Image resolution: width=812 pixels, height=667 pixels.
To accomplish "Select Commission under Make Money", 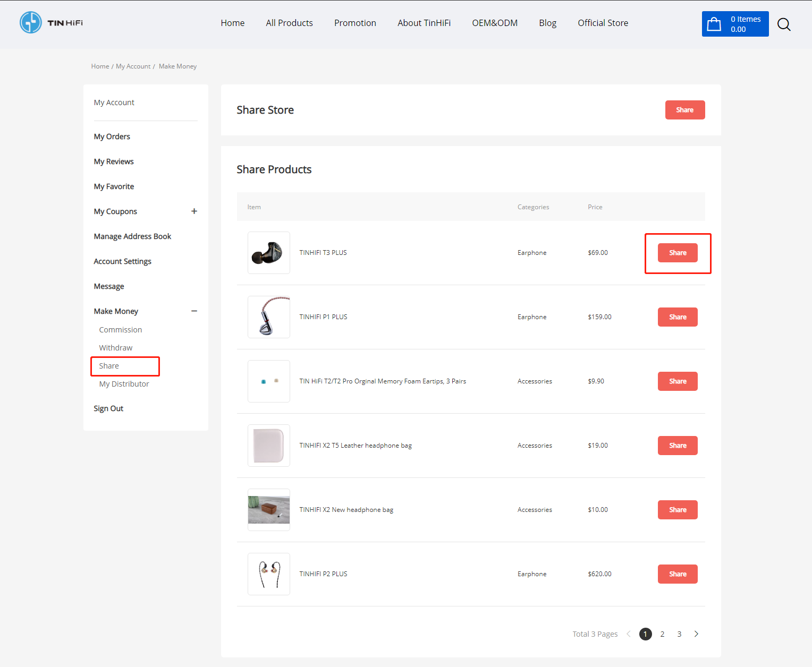I will tap(121, 330).
